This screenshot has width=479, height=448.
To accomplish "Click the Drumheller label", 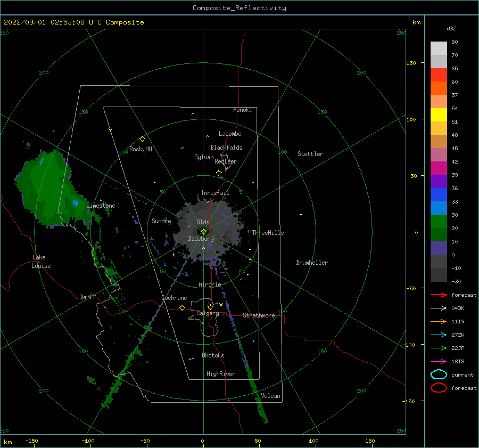I will [x=312, y=263].
